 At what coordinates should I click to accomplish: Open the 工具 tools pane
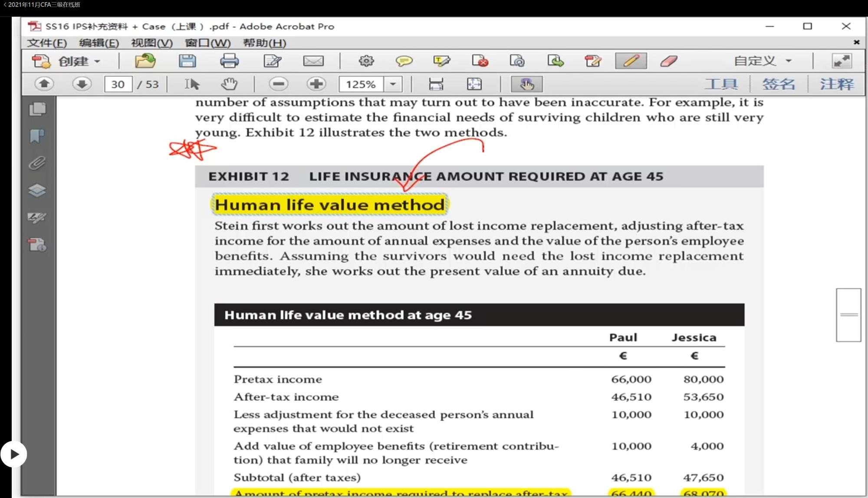coord(721,84)
